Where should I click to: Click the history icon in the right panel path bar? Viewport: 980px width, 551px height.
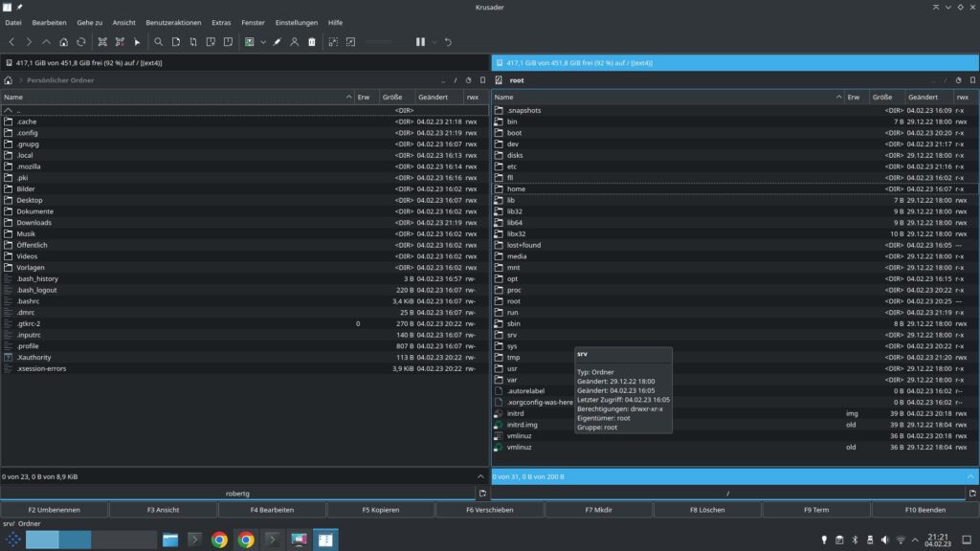coord(958,80)
